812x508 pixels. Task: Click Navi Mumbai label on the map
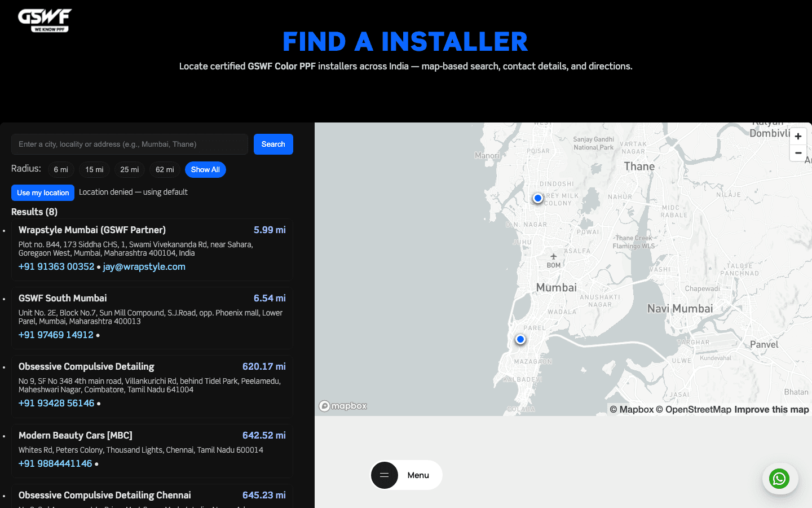pyautogui.click(x=680, y=309)
